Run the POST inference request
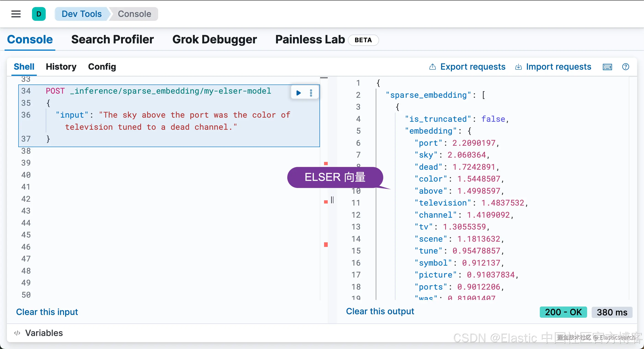 298,93
